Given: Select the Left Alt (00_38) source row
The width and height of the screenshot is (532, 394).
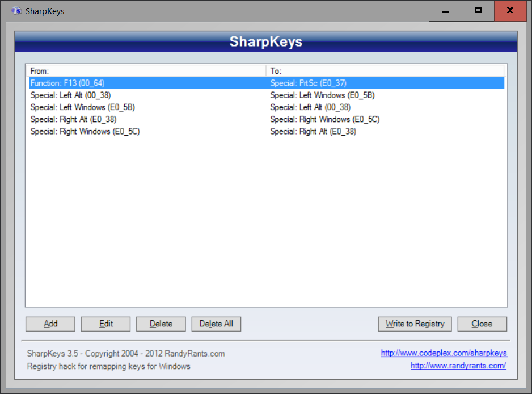Looking at the screenshot, I should pyautogui.click(x=70, y=95).
